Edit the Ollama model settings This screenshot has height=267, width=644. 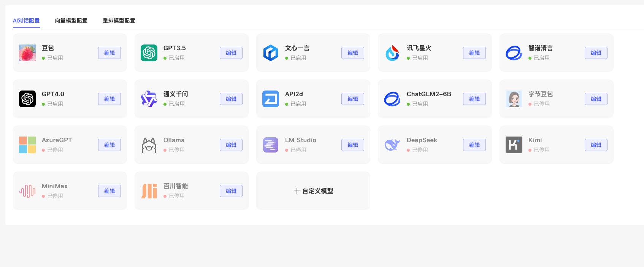coord(231,145)
